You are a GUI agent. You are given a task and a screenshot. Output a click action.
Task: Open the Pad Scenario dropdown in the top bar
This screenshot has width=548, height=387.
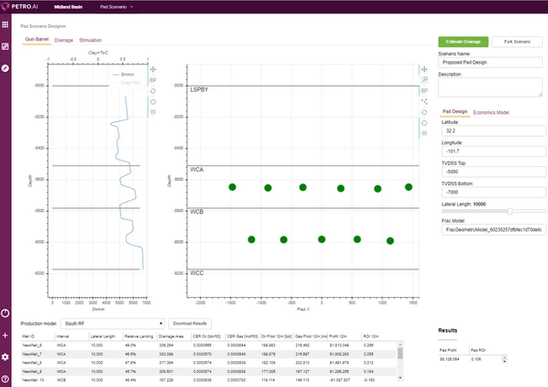coord(116,7)
